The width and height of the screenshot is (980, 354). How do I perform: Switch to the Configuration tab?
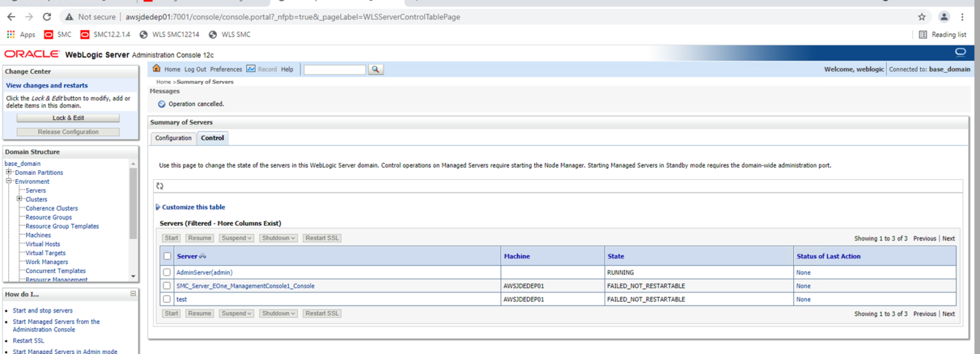[173, 138]
